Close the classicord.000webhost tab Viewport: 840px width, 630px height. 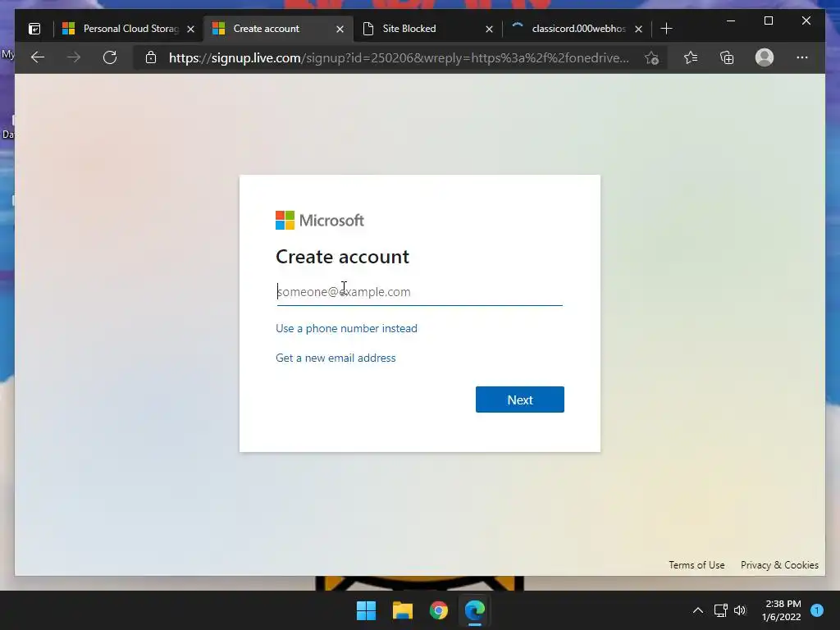tap(638, 29)
